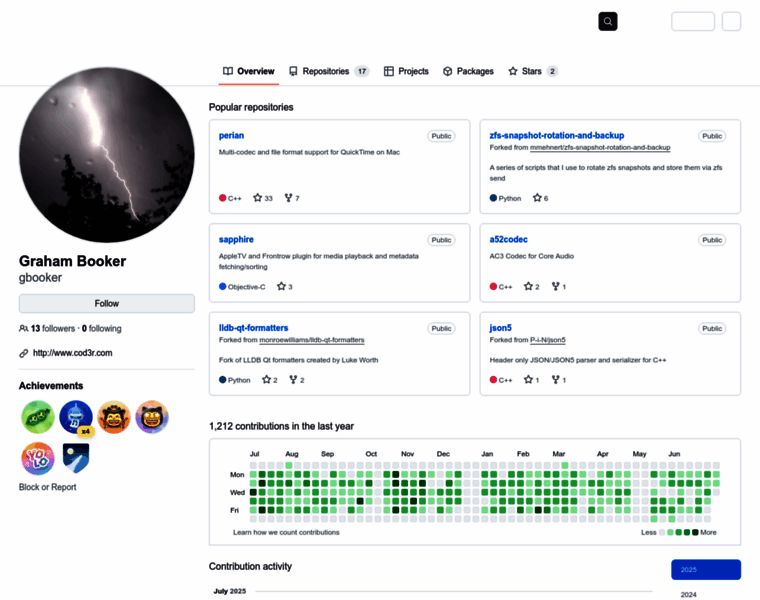Viewport: 760px width, 600px height.
Task: Click the gray empty legend swatch after Less
Action: pos(662,532)
